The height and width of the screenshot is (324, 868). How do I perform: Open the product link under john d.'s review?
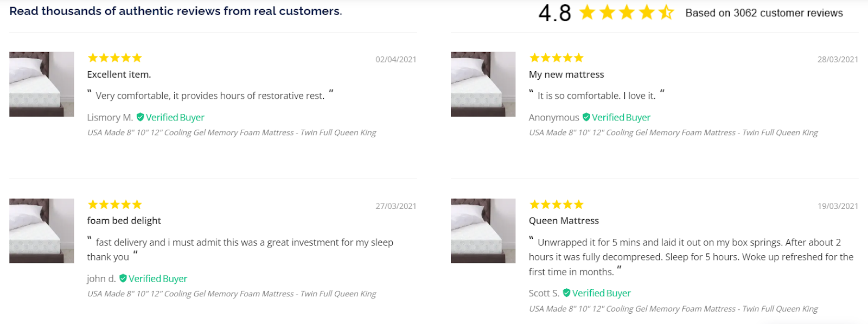(x=232, y=294)
